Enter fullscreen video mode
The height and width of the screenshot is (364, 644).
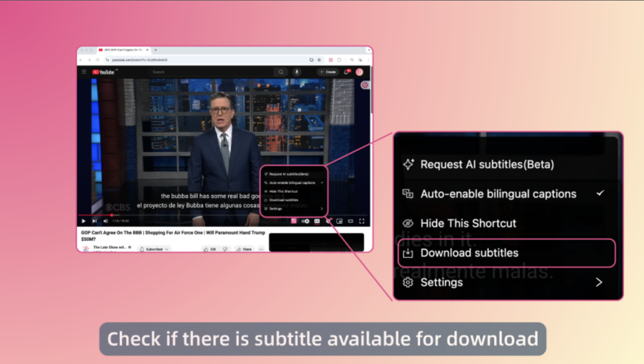click(x=361, y=221)
